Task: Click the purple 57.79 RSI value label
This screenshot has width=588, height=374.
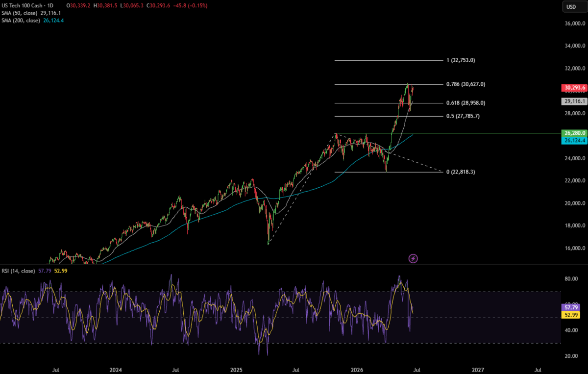Action: (571, 308)
